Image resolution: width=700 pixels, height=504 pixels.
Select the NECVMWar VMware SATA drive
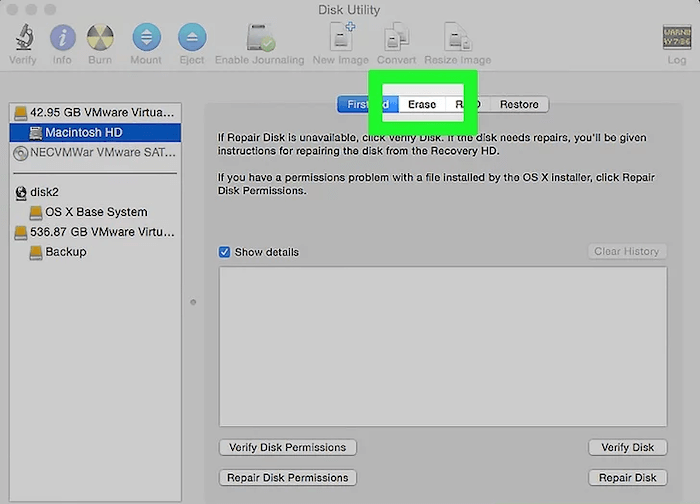click(95, 153)
